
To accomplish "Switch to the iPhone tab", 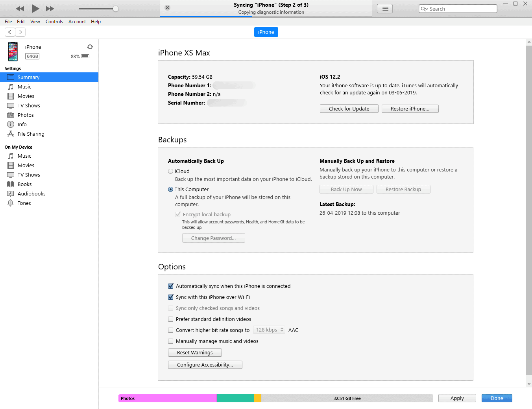I will tap(266, 32).
